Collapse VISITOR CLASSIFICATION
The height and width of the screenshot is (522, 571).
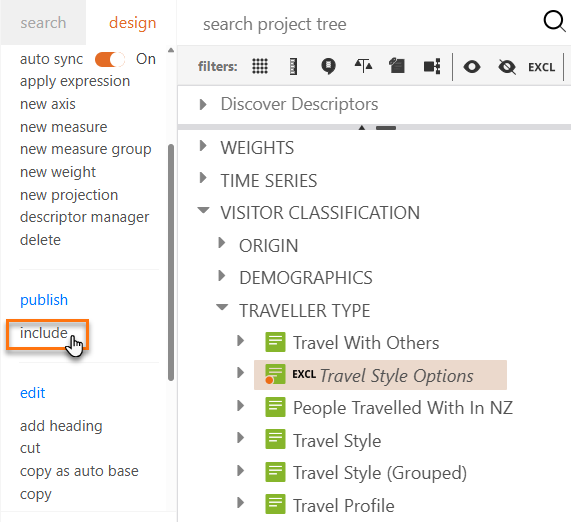click(203, 210)
